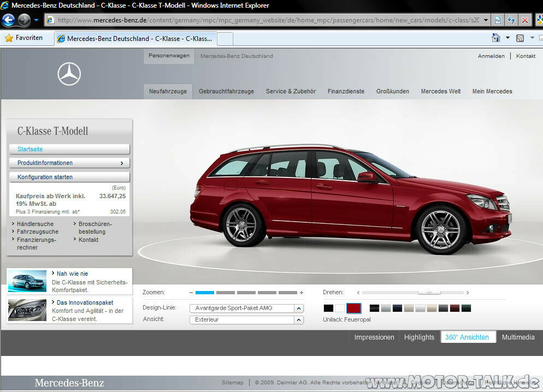Click the Mercedes star logo
The width and height of the screenshot is (543, 392).
(x=69, y=74)
